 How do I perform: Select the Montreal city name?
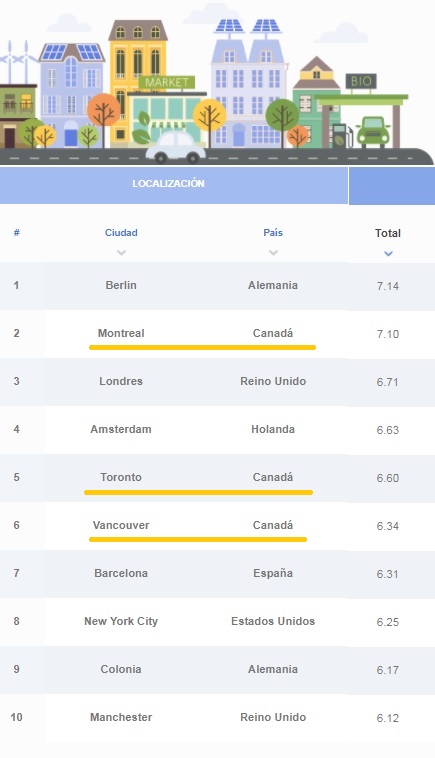[121, 333]
